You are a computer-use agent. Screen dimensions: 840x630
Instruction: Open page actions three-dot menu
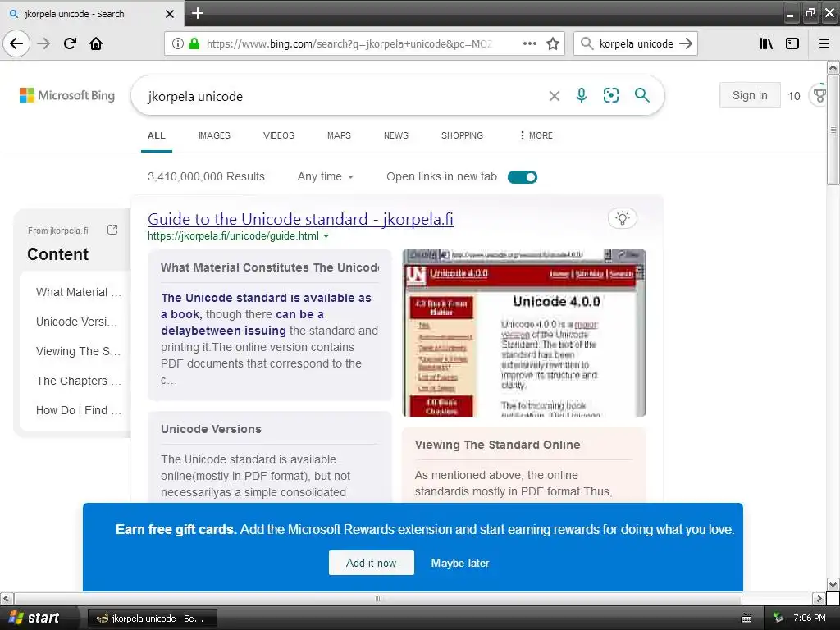point(529,43)
